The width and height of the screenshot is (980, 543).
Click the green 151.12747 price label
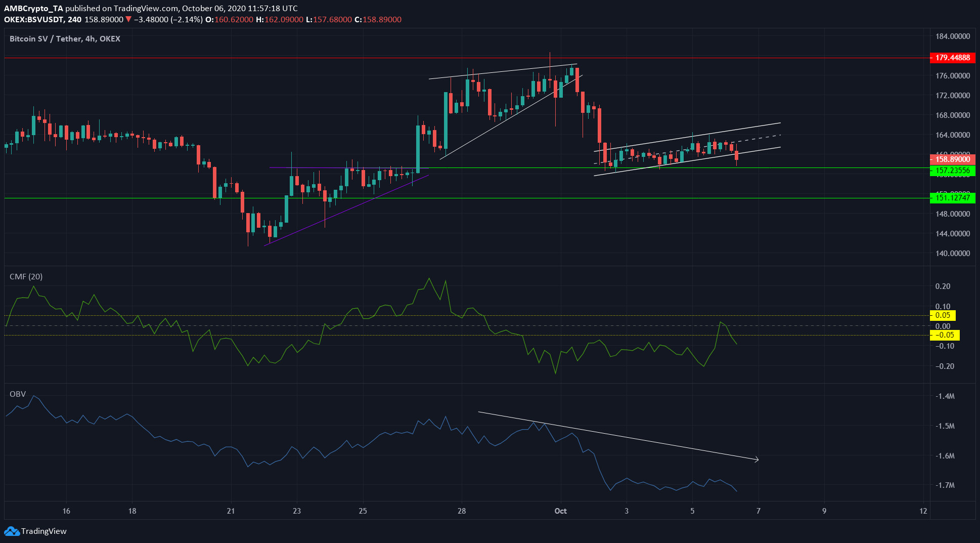point(953,198)
